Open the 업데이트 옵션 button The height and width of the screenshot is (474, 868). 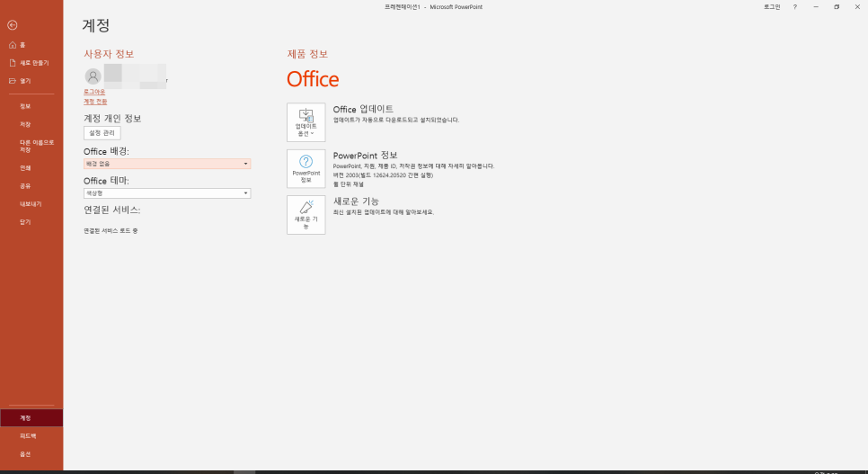coord(306,122)
